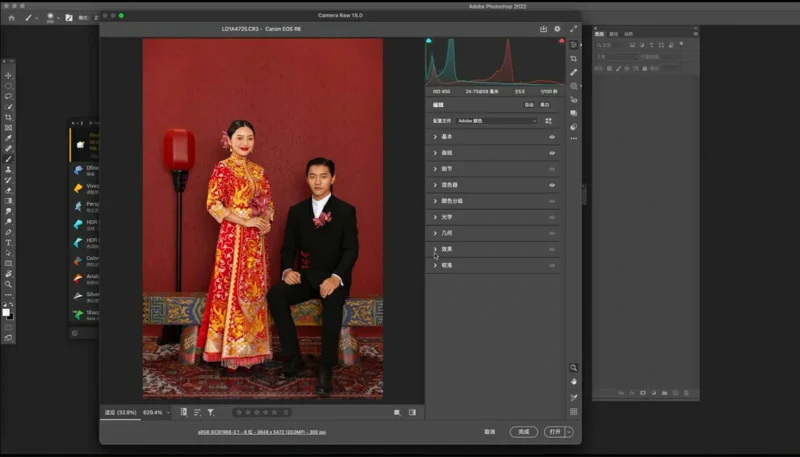Viewport: 800px width, 457px height.
Task: Open the zoom level 629.4% dropdown
Action: click(x=156, y=412)
